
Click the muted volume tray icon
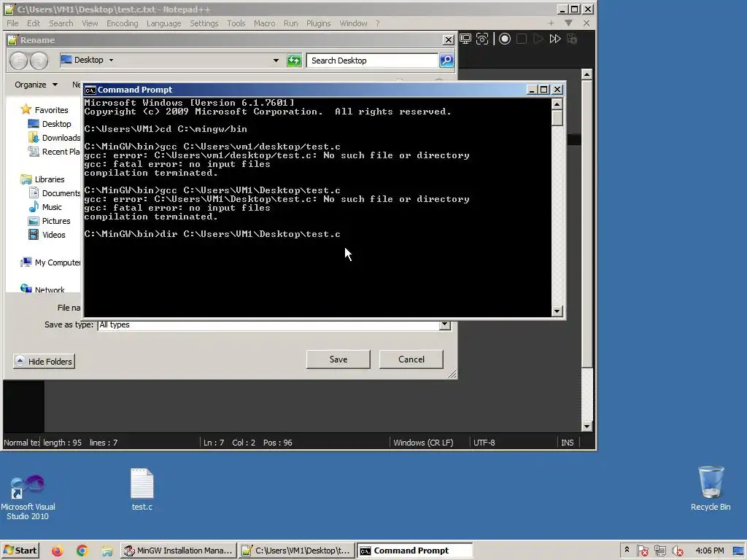coord(677,551)
